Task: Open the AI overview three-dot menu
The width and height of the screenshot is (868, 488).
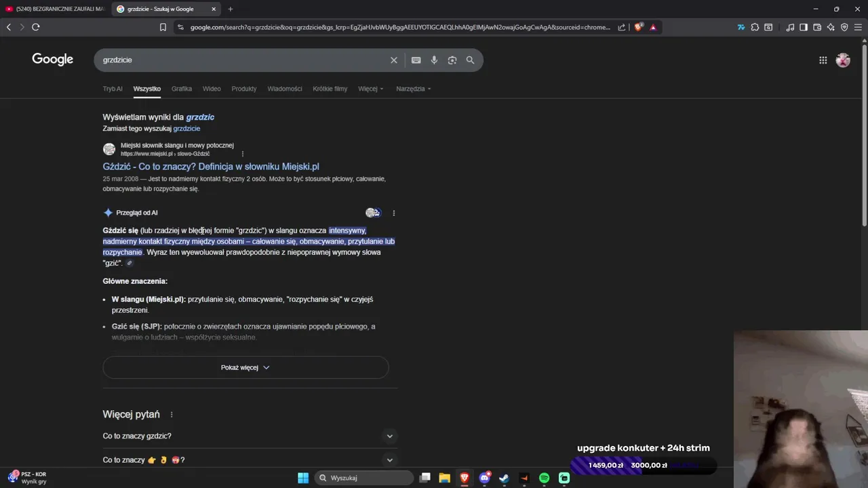Action: click(394, 213)
